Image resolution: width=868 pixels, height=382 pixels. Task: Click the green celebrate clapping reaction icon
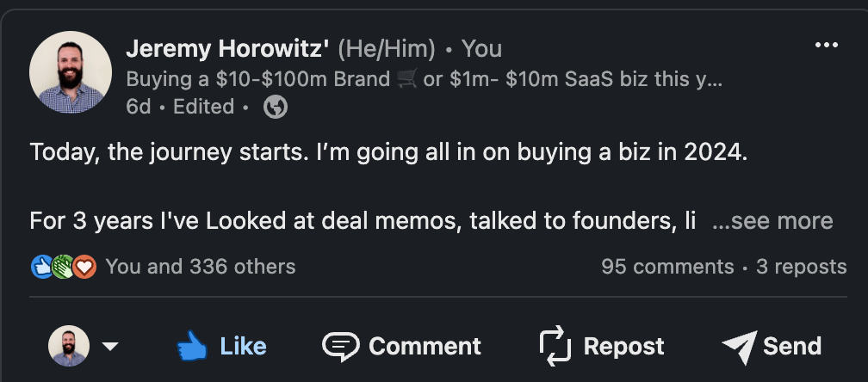(x=63, y=267)
